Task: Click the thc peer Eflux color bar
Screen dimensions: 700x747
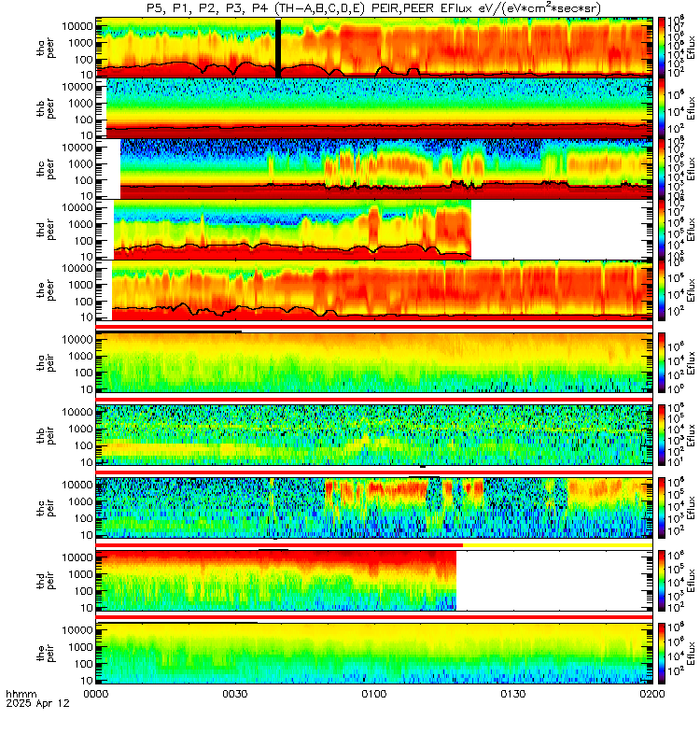Action: tap(662, 169)
